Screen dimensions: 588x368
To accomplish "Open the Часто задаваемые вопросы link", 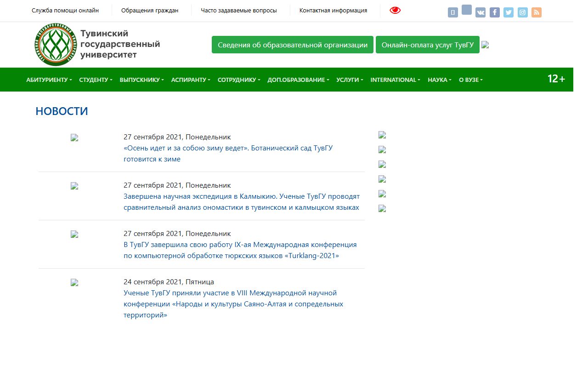I will (x=239, y=10).
